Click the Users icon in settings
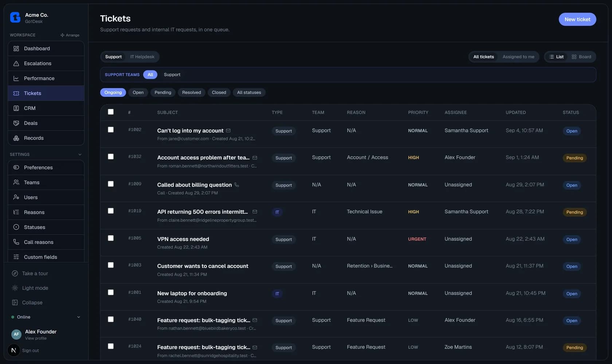 16,197
